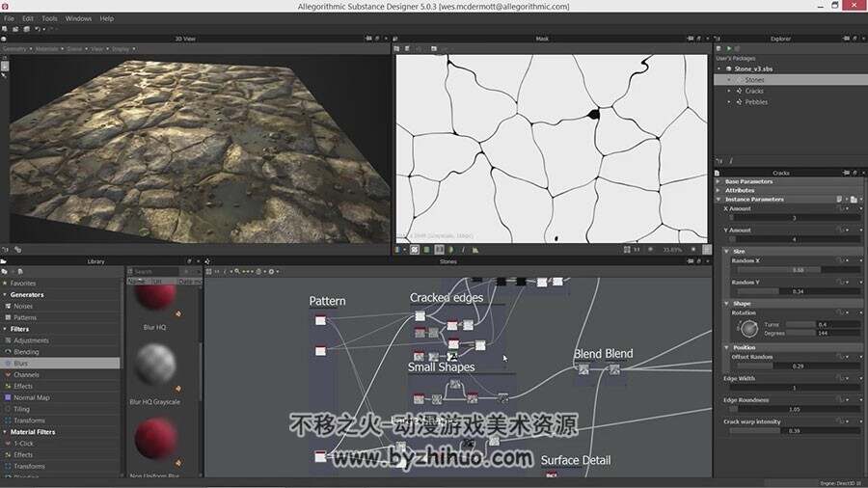Collapse the Position group
This screenshot has width=868, height=488.
(x=727, y=347)
